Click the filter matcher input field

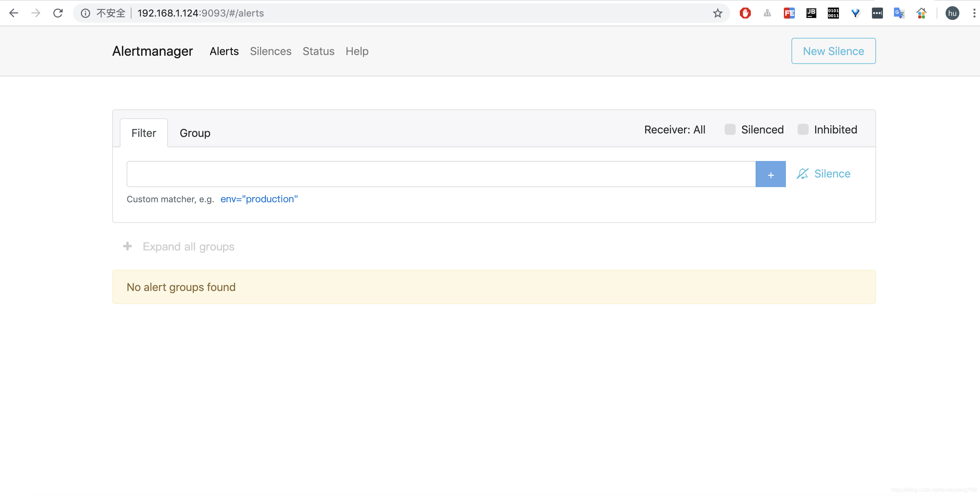[440, 174]
